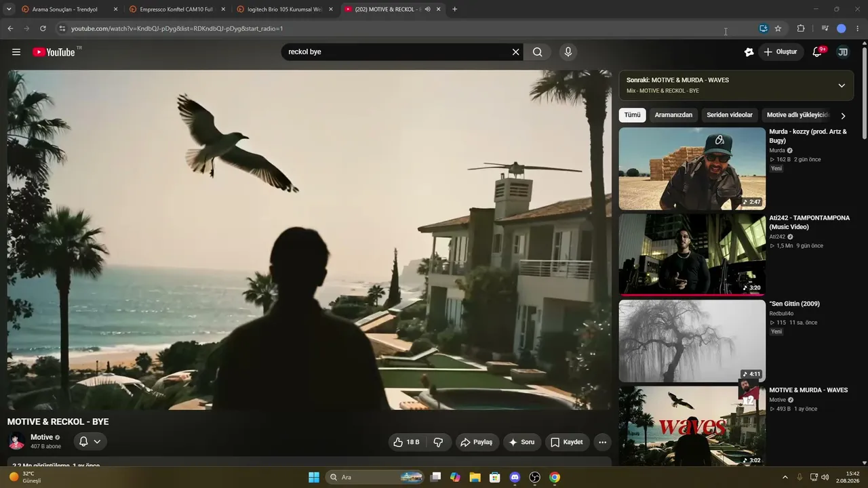Share the video via Paylaş
The image size is (868, 488).
pyautogui.click(x=477, y=442)
